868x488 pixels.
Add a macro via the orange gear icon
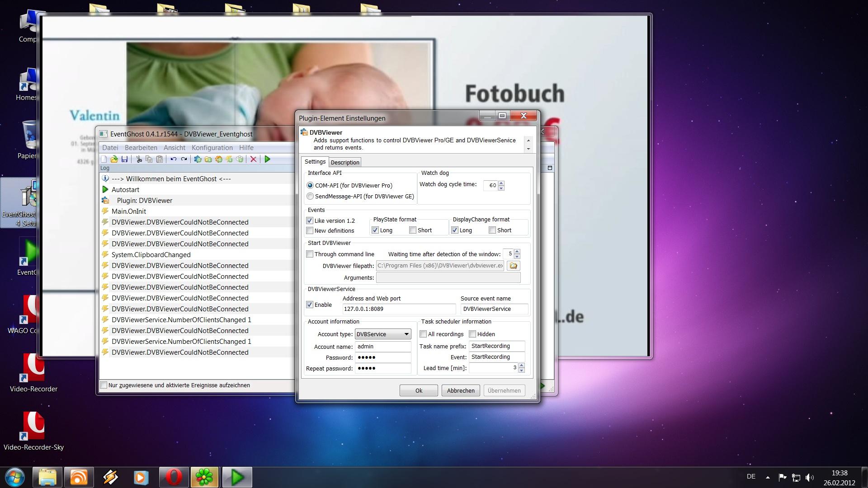(218, 159)
